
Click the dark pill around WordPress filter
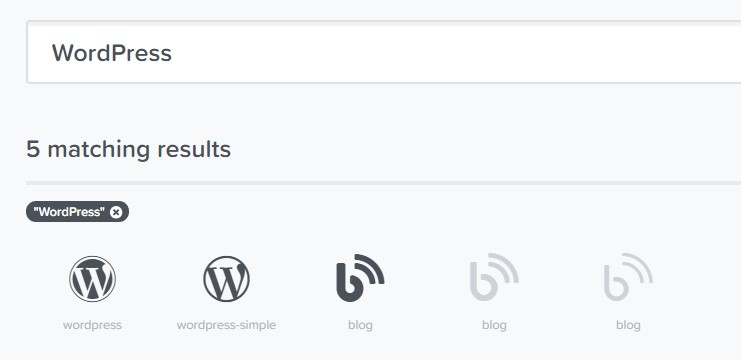pyautogui.click(x=78, y=212)
